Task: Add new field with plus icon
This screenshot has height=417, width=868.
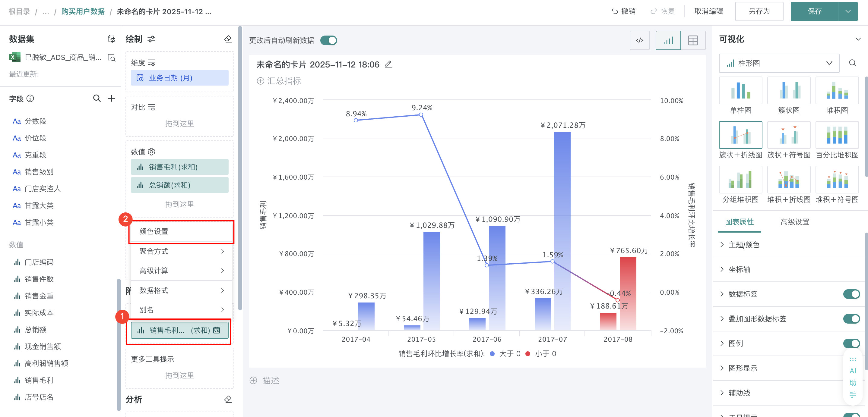Action: click(x=112, y=98)
